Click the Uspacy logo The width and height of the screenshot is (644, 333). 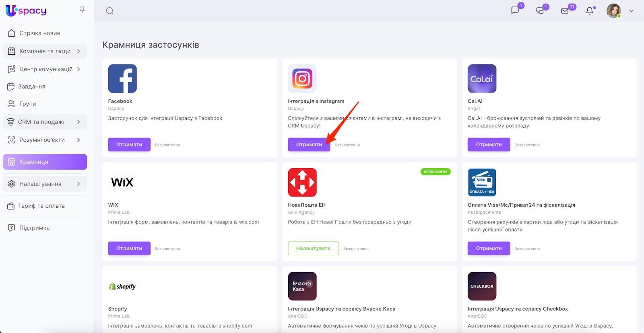26,11
